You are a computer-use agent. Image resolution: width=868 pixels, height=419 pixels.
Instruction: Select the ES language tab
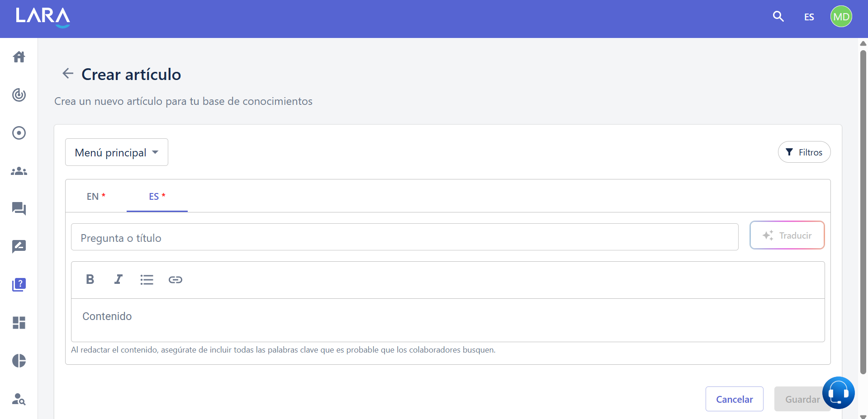click(x=157, y=196)
